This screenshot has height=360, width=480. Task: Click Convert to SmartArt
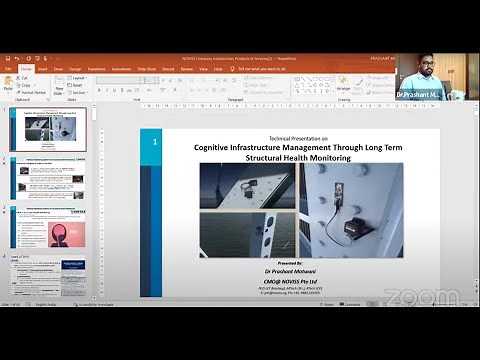click(x=265, y=92)
